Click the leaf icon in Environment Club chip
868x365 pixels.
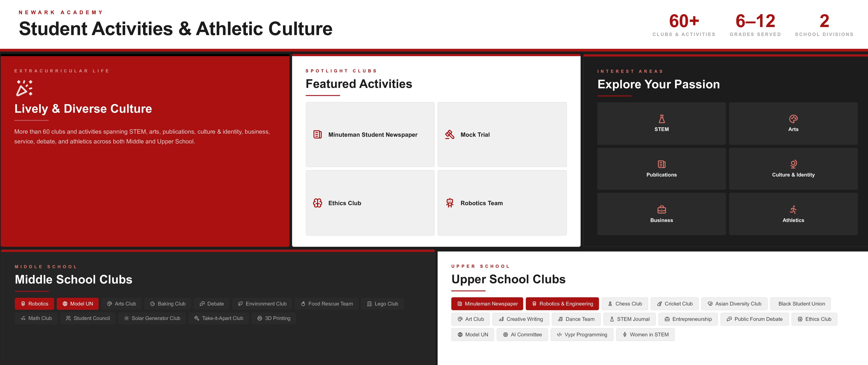[x=240, y=304]
